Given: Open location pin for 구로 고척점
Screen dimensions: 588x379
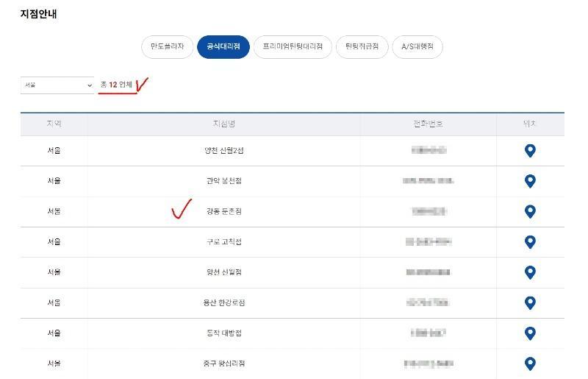Looking at the screenshot, I should [529, 241].
